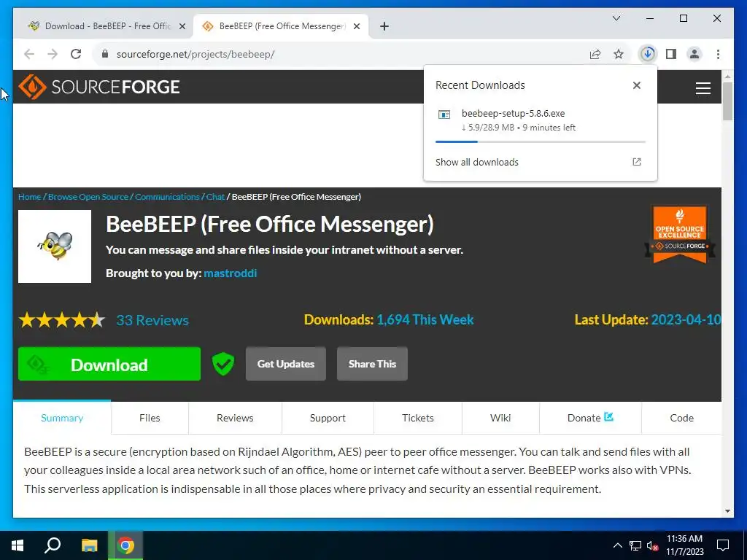Open the Windows notification center
The image size is (747, 560).
click(x=723, y=545)
